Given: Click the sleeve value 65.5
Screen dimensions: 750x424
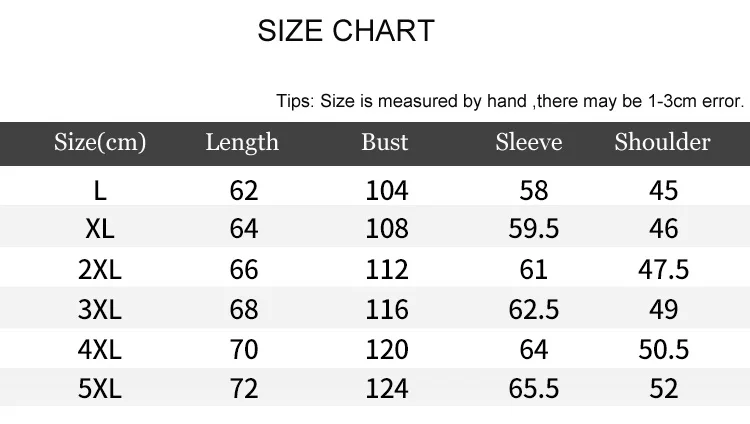Looking at the screenshot, I should [533, 388].
